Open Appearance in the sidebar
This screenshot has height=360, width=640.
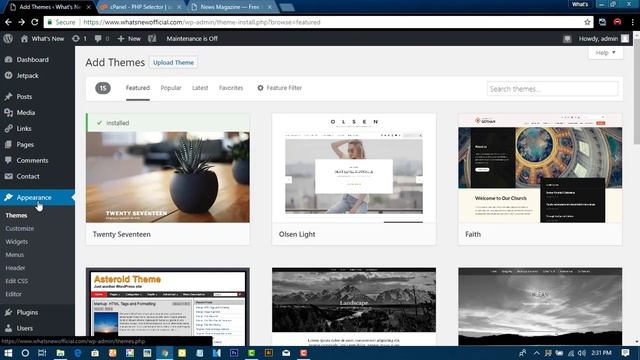[37, 198]
